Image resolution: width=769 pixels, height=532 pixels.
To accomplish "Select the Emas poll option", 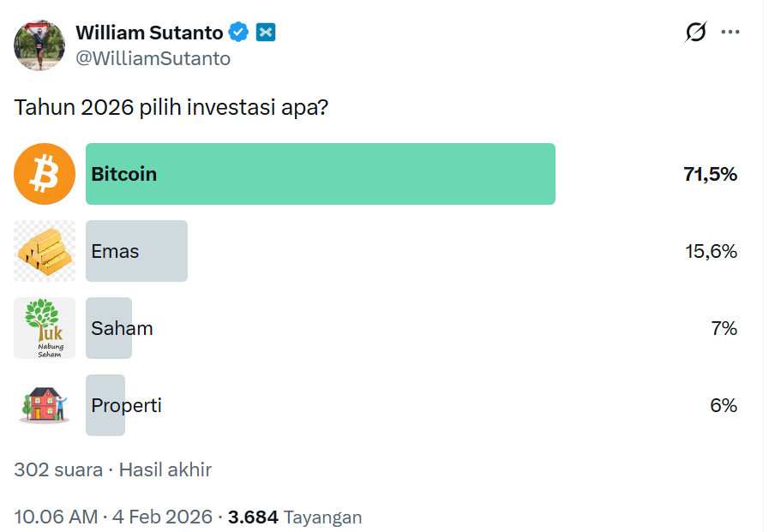I will 136,251.
